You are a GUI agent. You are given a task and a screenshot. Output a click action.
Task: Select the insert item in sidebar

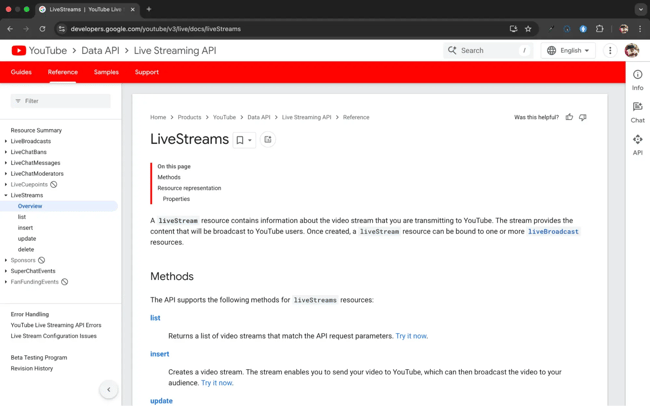pyautogui.click(x=25, y=228)
